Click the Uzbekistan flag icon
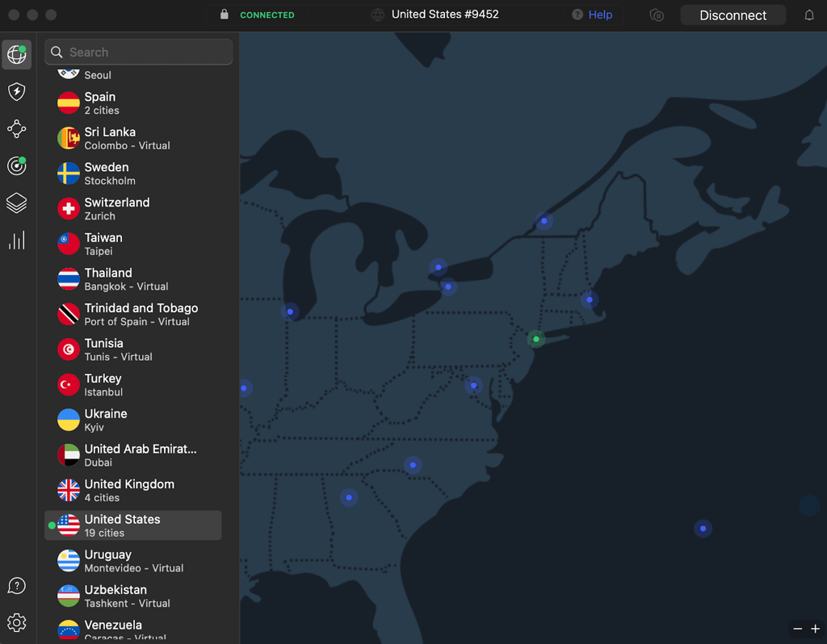The image size is (827, 644). pyautogui.click(x=69, y=596)
